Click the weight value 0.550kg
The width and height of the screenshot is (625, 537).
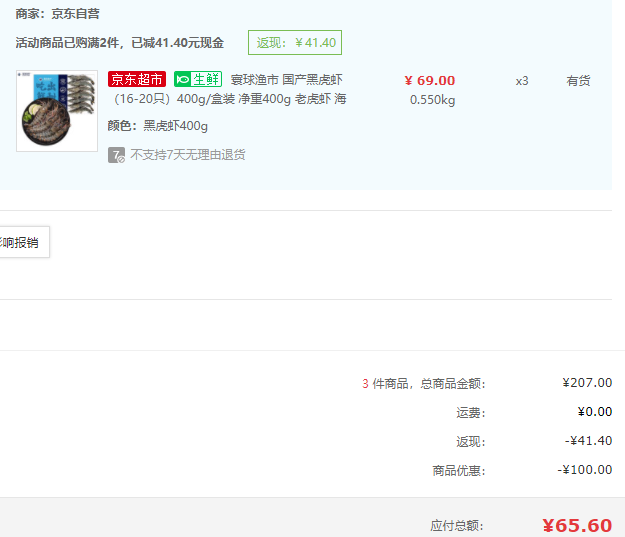(x=432, y=100)
